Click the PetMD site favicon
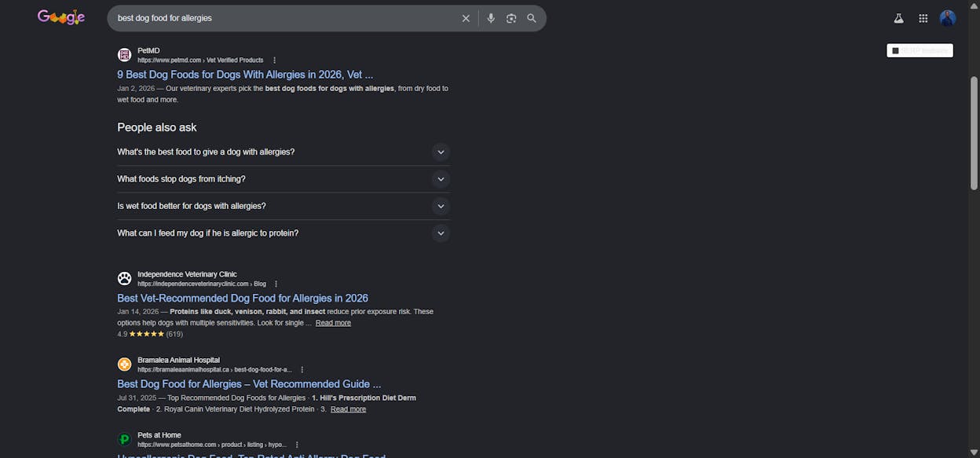 124,55
